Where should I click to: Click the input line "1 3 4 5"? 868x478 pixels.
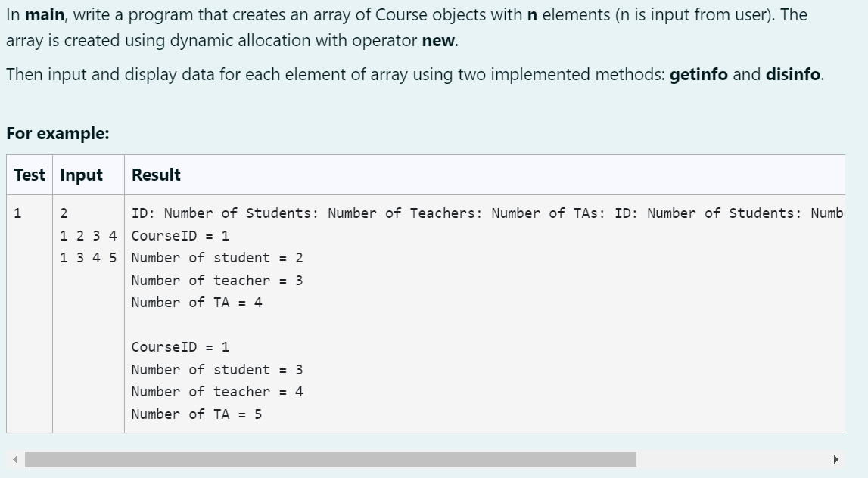88,258
